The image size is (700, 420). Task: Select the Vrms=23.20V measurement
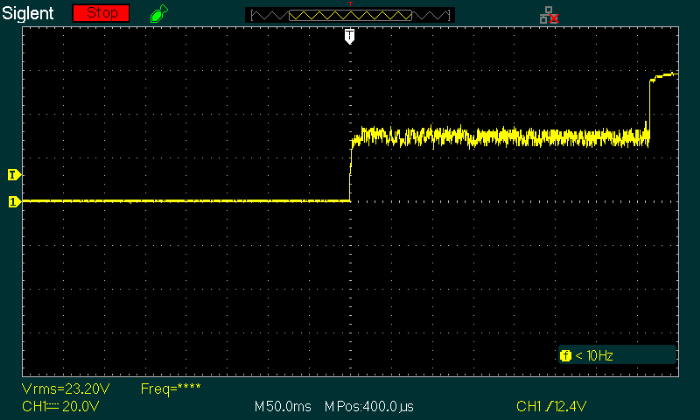[66, 389]
